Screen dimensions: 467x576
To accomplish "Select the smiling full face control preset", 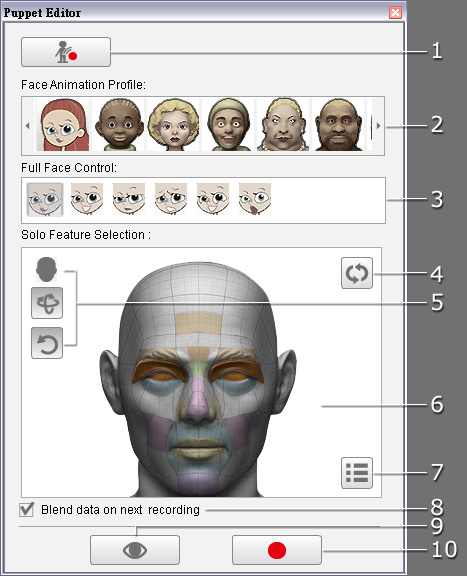I will [x=87, y=199].
